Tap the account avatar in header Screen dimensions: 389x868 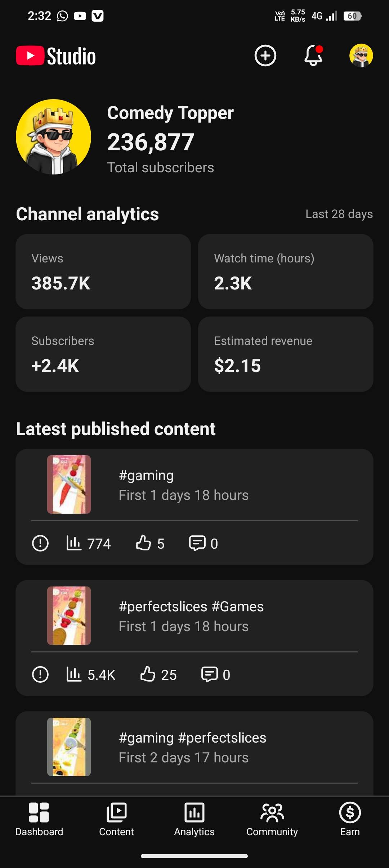[x=361, y=56]
